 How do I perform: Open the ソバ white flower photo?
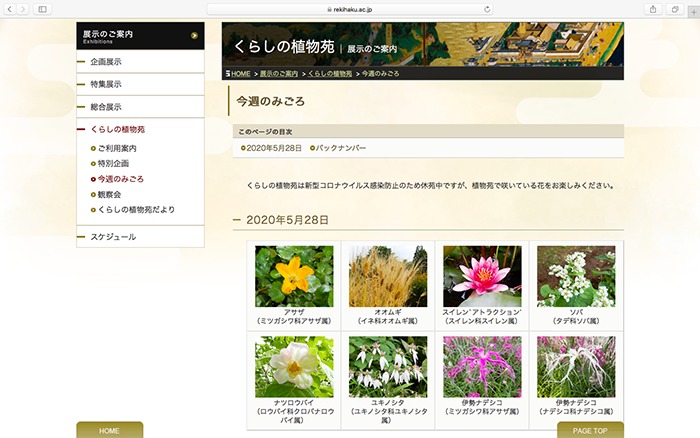tap(576, 276)
